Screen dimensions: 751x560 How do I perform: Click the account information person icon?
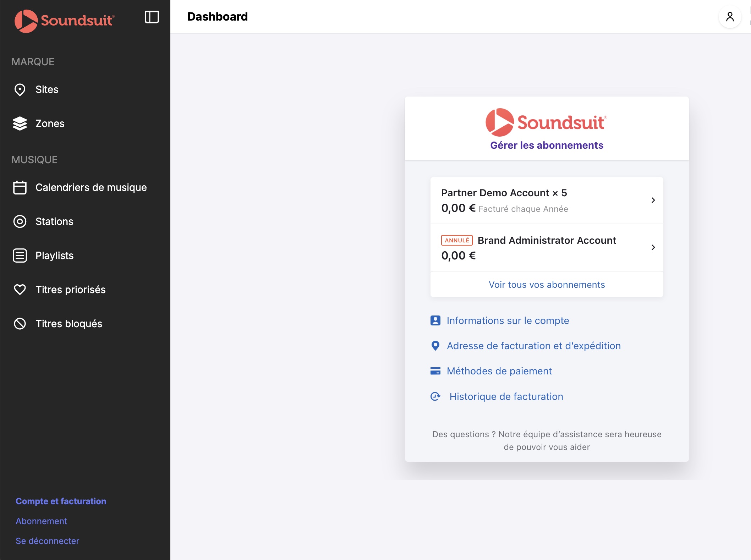click(435, 320)
